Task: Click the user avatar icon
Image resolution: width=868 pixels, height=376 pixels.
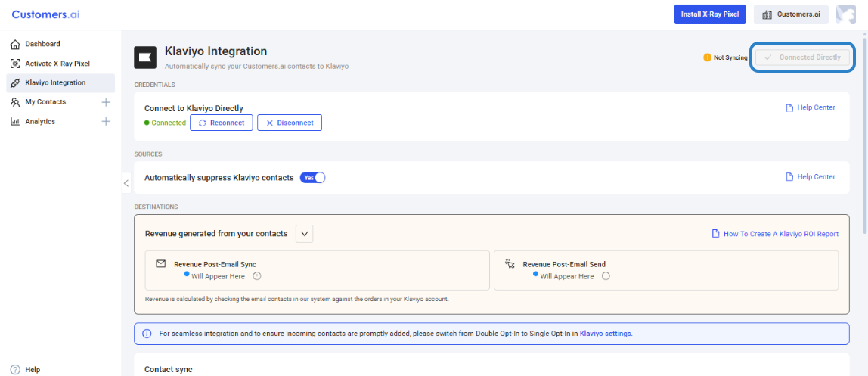Action: tap(845, 14)
